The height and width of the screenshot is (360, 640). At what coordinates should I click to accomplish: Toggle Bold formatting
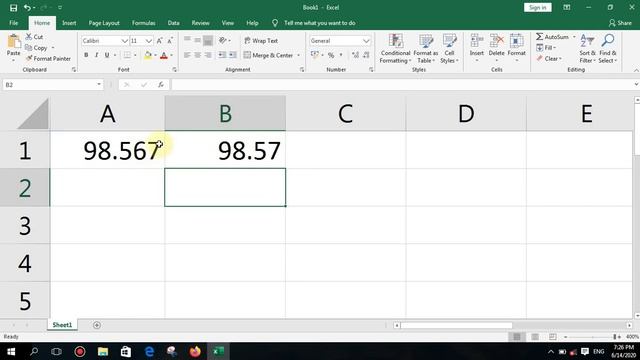[x=86, y=55]
